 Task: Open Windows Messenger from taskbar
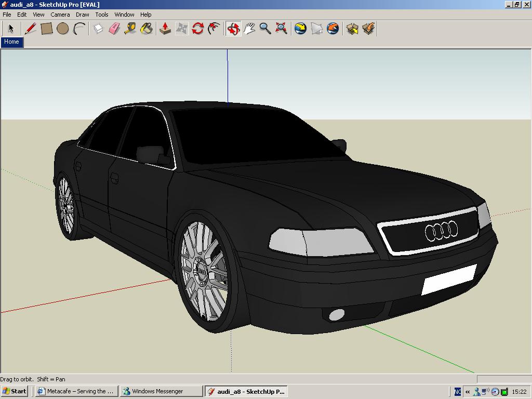coord(162,391)
